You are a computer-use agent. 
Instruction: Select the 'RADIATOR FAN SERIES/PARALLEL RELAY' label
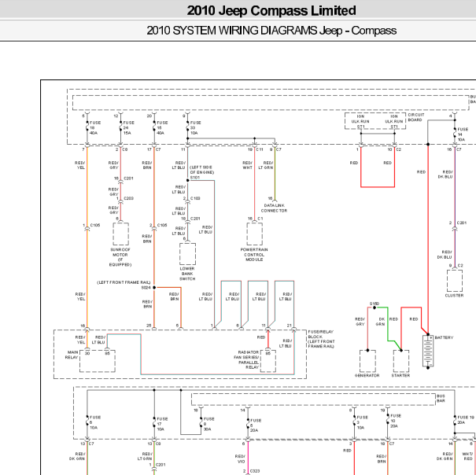(x=248, y=359)
